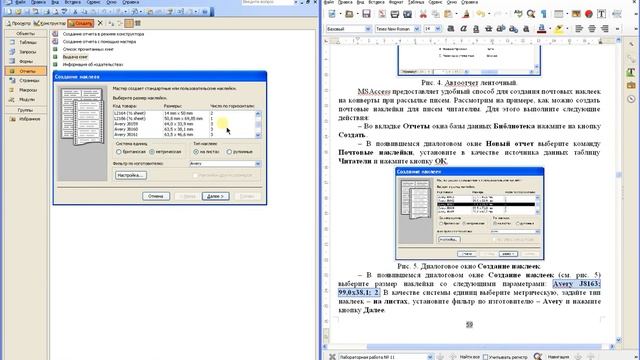The width and height of the screenshot is (640, 360).
Task: Apply Strikethrough formatting icon in Writer
Action: pos(489,29)
